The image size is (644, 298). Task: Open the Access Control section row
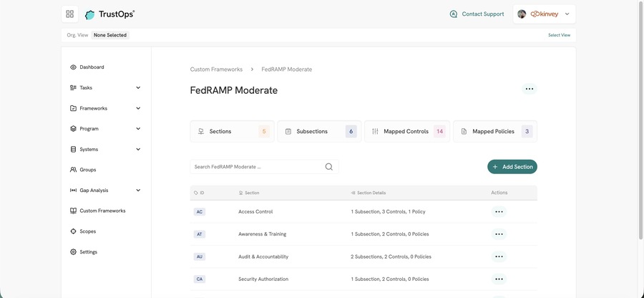pyautogui.click(x=364, y=212)
